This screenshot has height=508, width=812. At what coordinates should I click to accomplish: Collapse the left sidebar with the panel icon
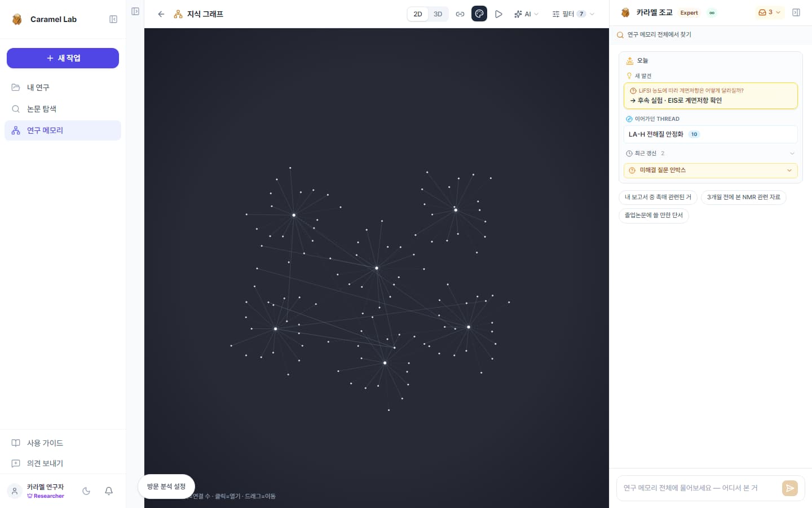[x=113, y=19]
